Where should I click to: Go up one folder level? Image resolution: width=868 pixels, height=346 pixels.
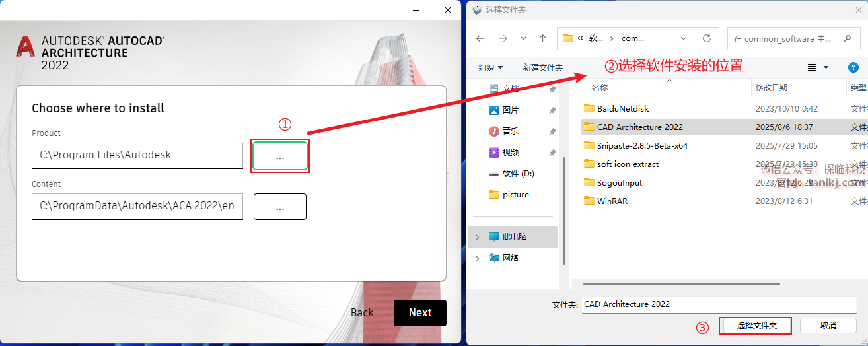(x=542, y=38)
